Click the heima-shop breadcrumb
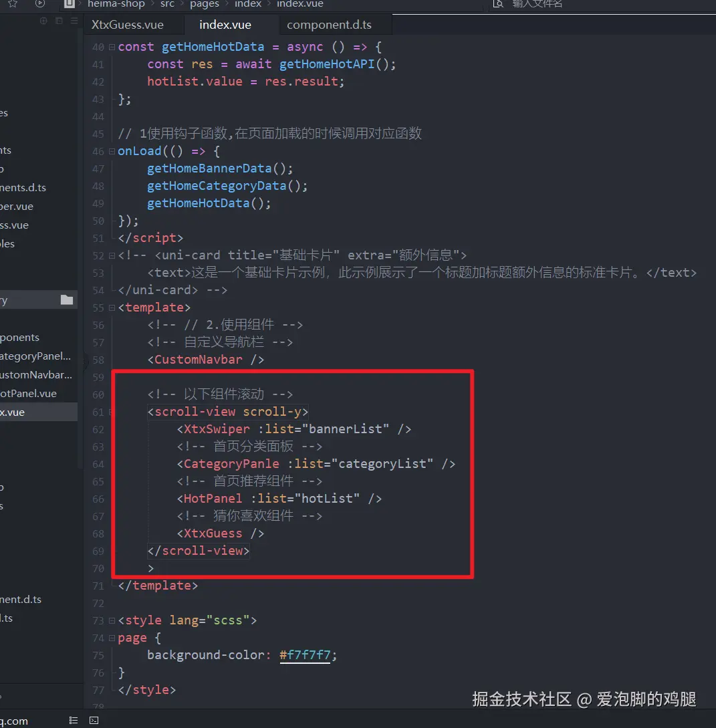 click(x=116, y=4)
